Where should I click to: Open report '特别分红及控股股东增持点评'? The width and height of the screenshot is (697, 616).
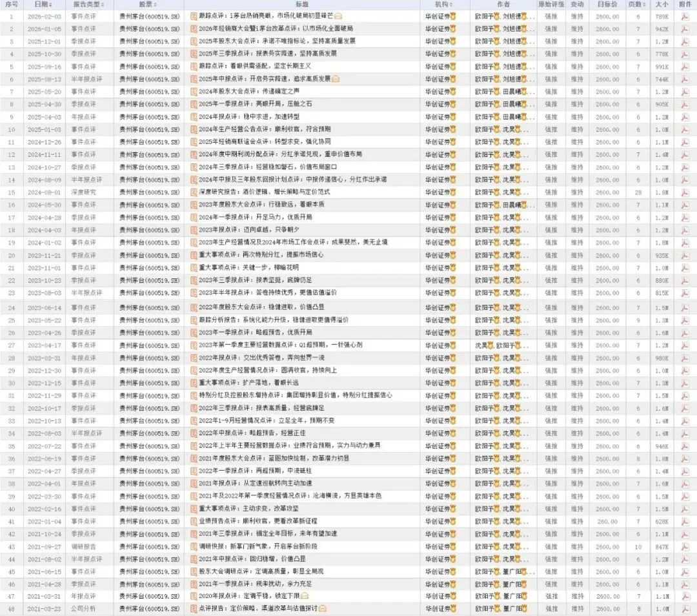[296, 395]
